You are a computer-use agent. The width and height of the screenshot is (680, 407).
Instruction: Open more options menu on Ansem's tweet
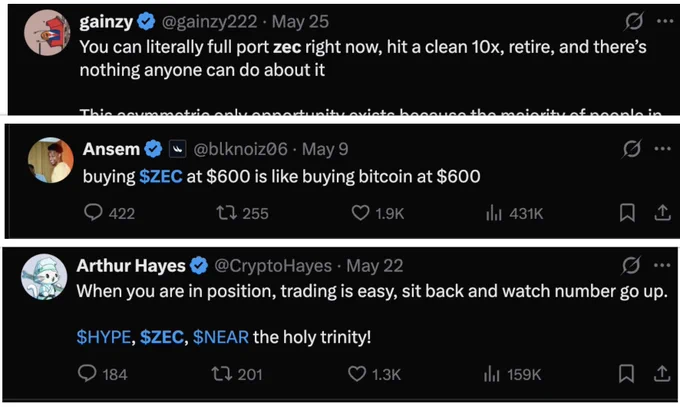coord(663,149)
